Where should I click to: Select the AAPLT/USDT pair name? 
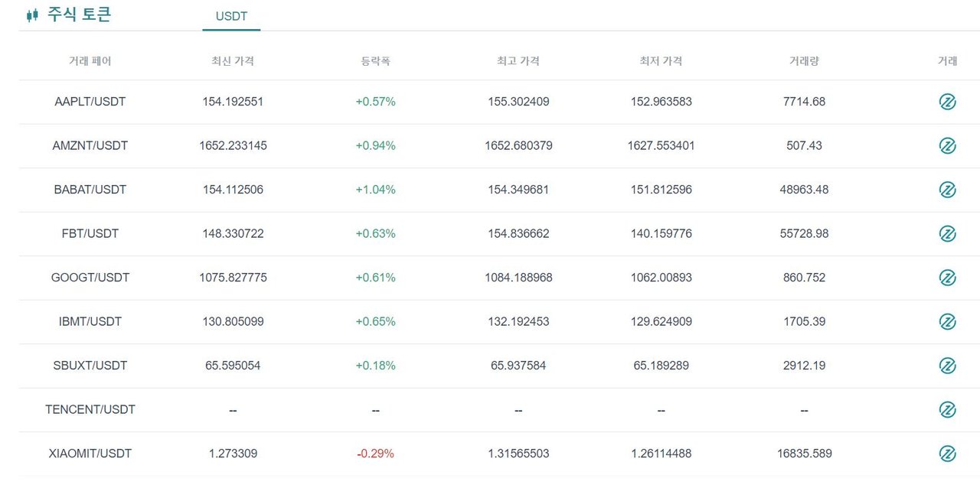[90, 102]
